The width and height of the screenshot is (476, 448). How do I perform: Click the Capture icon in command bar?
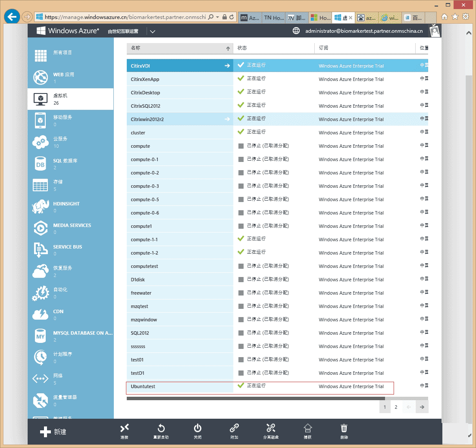(307, 428)
